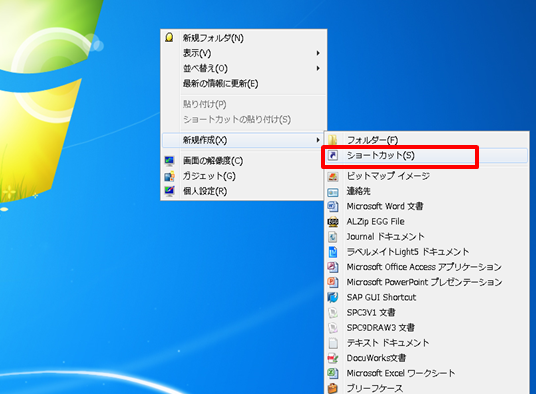
Task: Click the 連絡先 contact card icon
Action: tap(333, 192)
